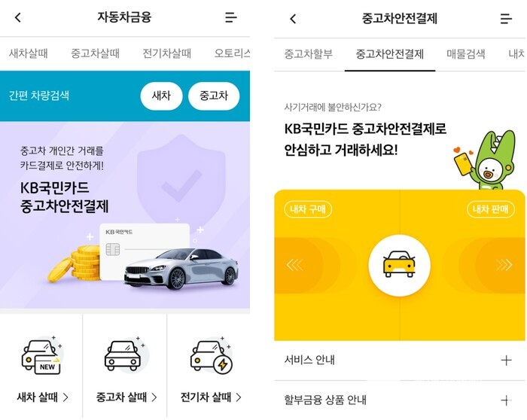527x420 pixels.
Task: Tap right triple-chevron arrows on yellow panel
Action: coord(504,265)
